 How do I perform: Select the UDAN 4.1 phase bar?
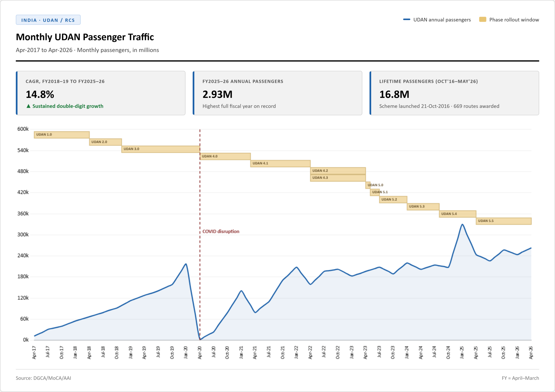(280, 164)
